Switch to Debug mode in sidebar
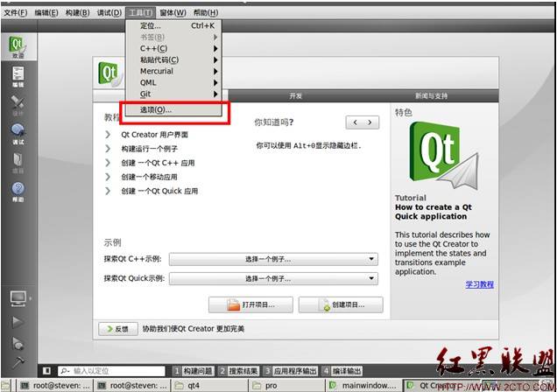 tap(18, 134)
